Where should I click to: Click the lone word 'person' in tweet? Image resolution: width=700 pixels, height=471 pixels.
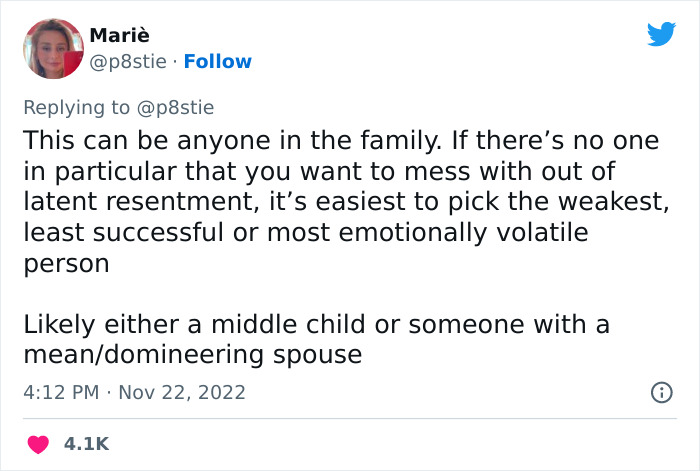(66, 264)
